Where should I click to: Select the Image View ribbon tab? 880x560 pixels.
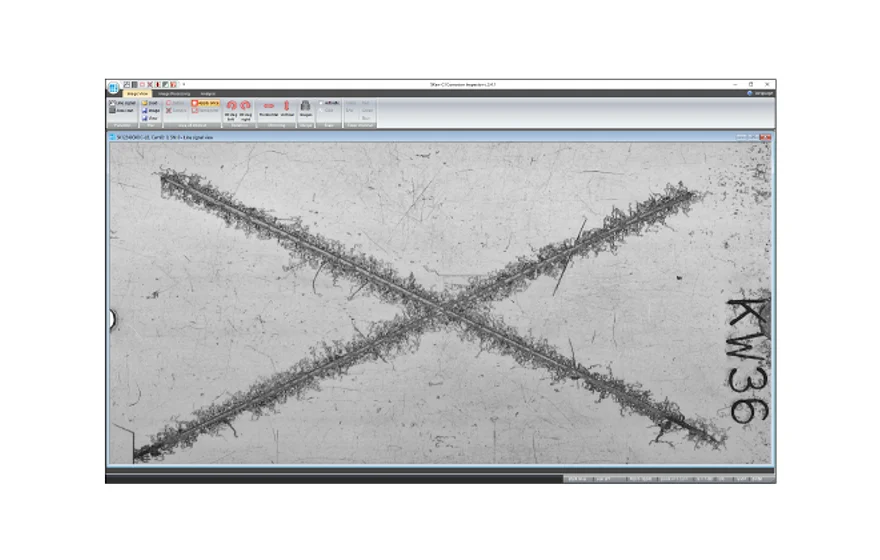[137, 93]
